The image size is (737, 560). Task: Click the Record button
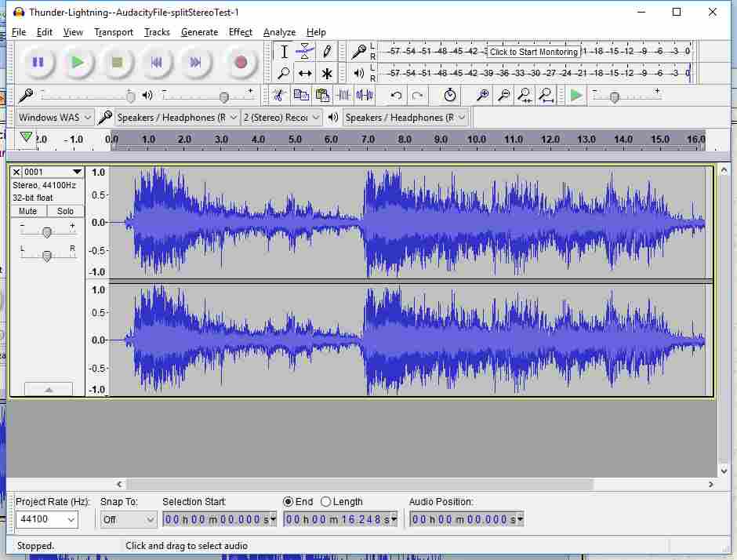pos(240,62)
